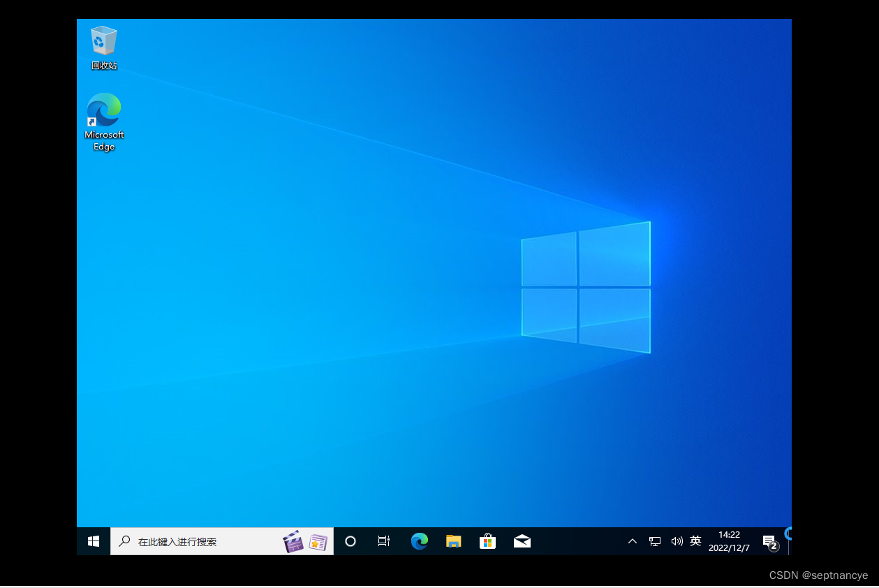Show hidden system tray icons
Screen dimensions: 879x588
coord(633,541)
